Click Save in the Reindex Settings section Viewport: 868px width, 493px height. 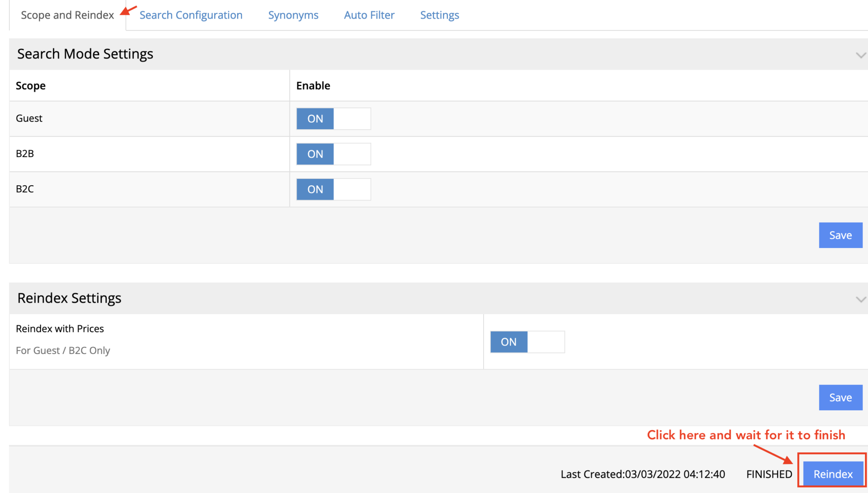[x=840, y=397]
